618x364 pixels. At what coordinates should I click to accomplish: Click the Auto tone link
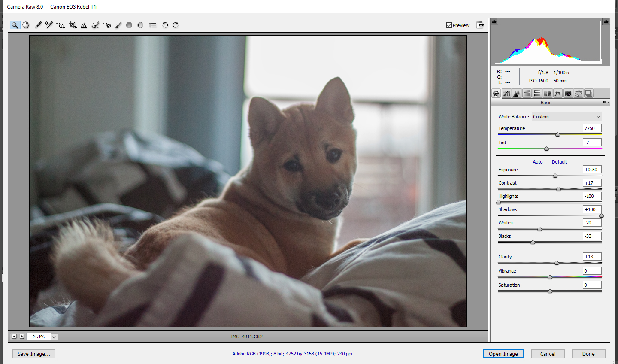(538, 162)
